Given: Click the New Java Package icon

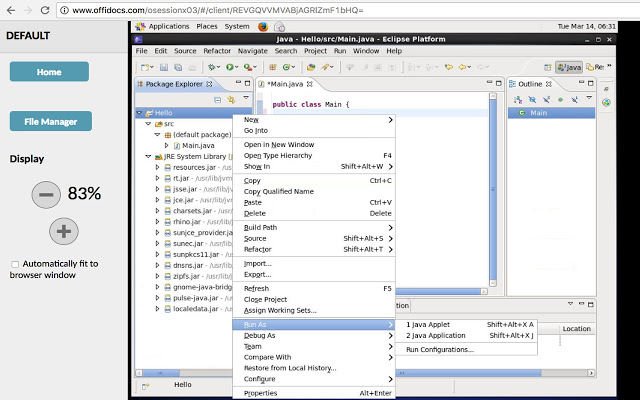Looking at the screenshot, I should pos(273,67).
